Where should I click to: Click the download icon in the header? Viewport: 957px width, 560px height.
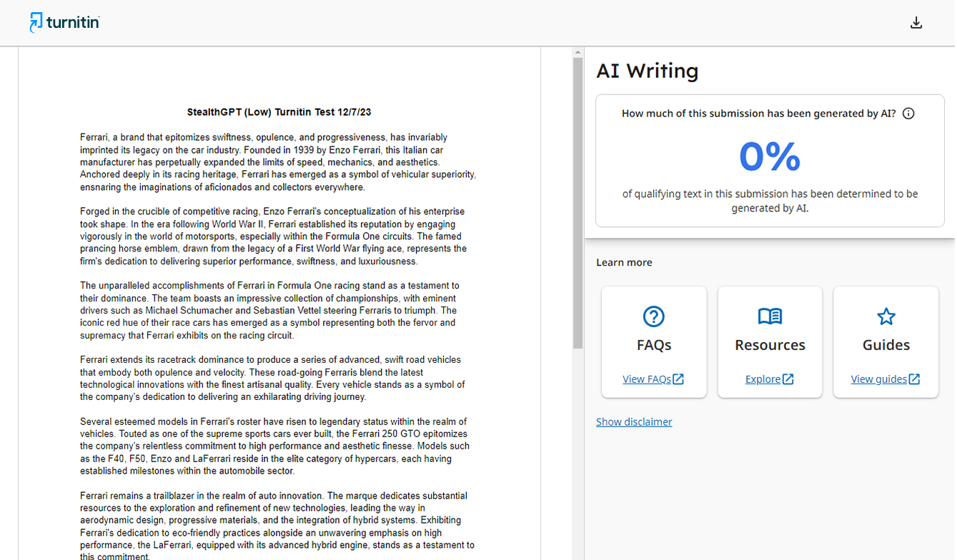916,23
